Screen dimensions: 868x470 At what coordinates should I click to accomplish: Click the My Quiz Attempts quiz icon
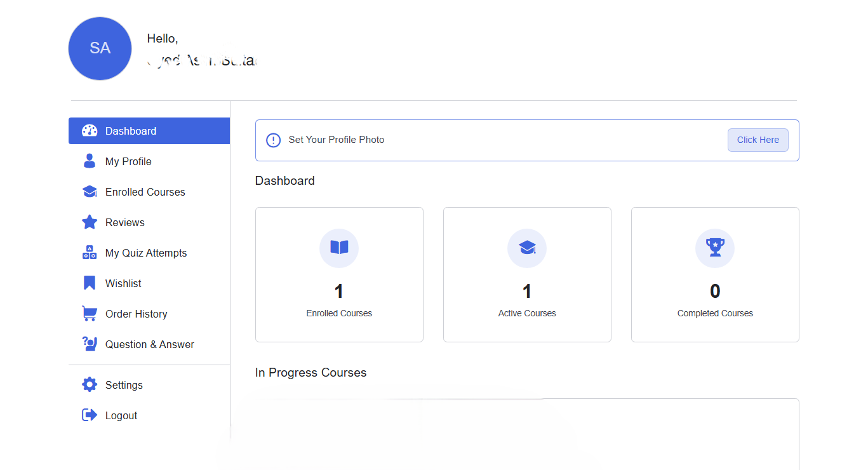88,252
